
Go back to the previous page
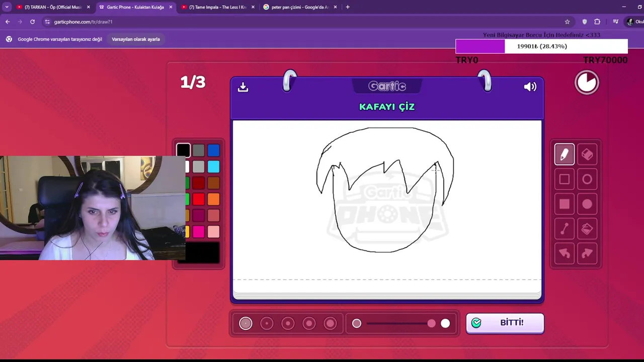tap(8, 22)
